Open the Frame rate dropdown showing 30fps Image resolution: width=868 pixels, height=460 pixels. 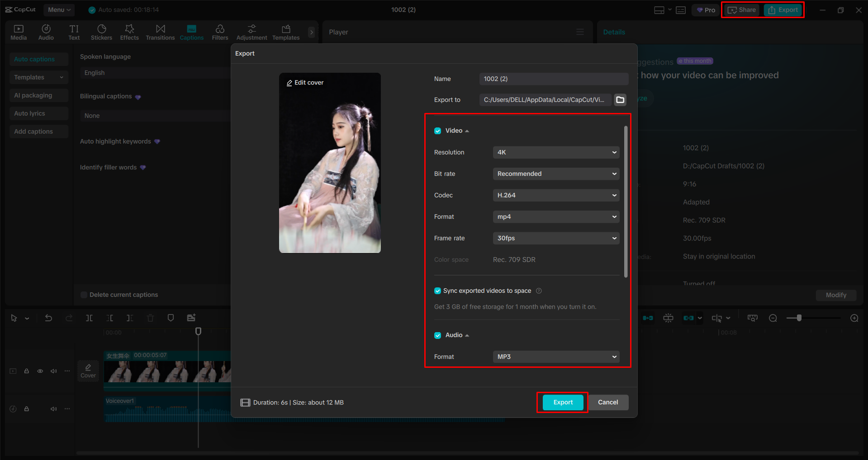tap(555, 238)
